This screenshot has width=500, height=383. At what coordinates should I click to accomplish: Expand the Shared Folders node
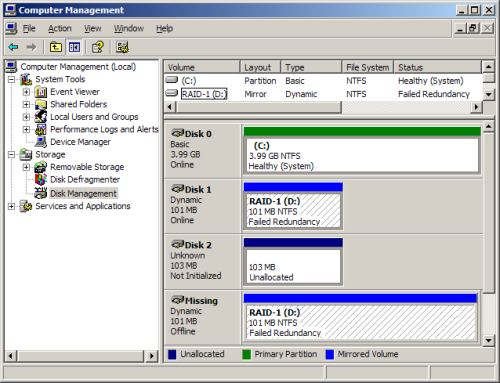click(x=26, y=105)
